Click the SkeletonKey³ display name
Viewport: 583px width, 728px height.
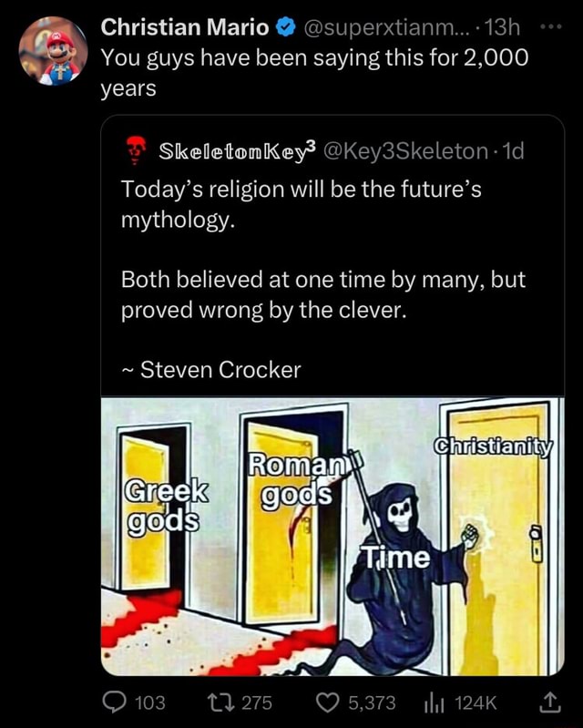237,150
